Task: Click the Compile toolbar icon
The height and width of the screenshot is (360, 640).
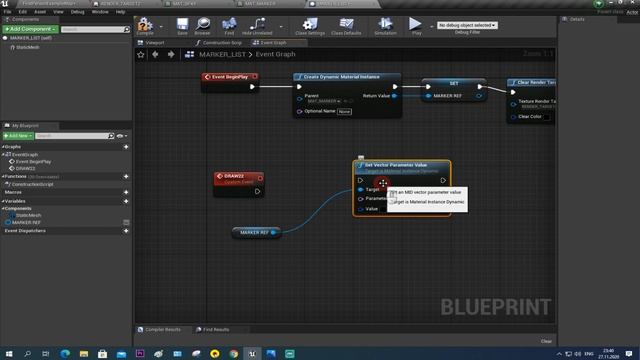Action: point(144,25)
